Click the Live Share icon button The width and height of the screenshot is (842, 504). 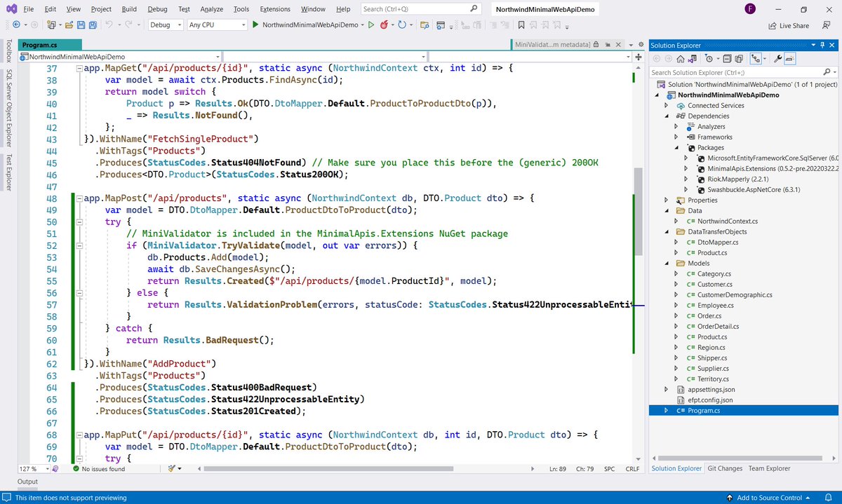(x=788, y=26)
